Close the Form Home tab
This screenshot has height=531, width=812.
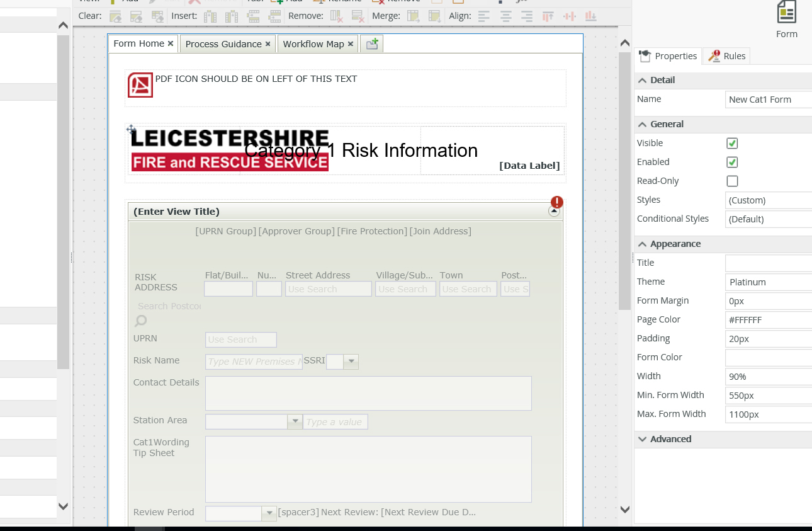[171, 43]
